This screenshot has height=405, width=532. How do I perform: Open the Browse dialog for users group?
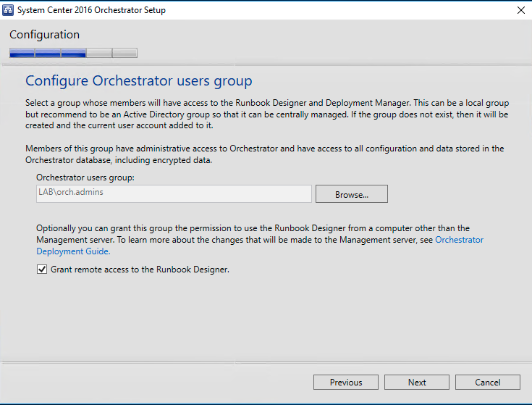tap(351, 194)
